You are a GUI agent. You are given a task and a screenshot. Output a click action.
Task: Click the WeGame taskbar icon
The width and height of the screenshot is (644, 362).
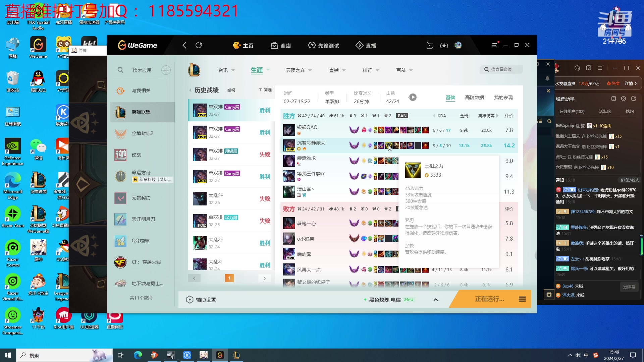click(x=220, y=355)
